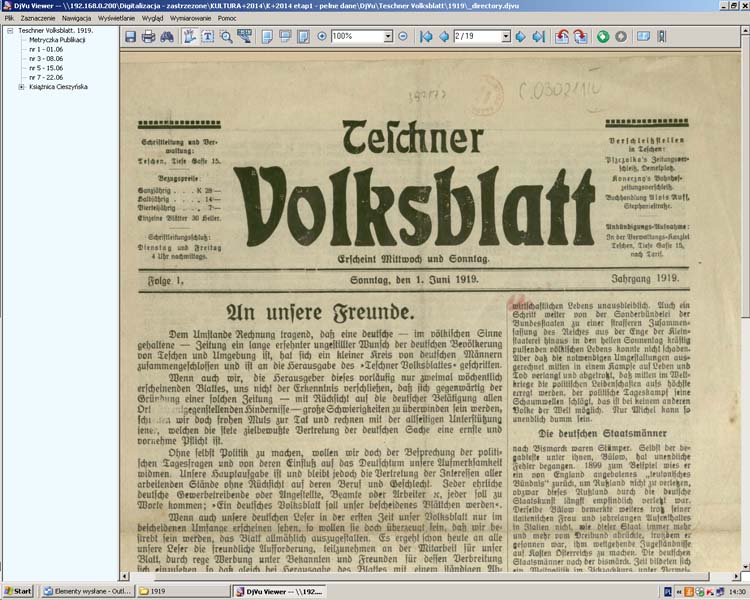The width and height of the screenshot is (750, 600).
Task: Switch to continuous page layout icon
Action: point(285,36)
